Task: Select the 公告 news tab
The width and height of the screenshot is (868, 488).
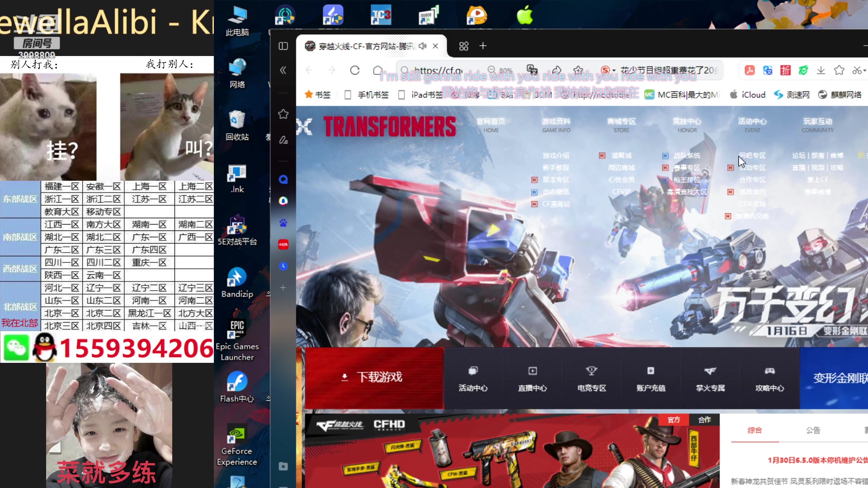Action: (x=813, y=430)
